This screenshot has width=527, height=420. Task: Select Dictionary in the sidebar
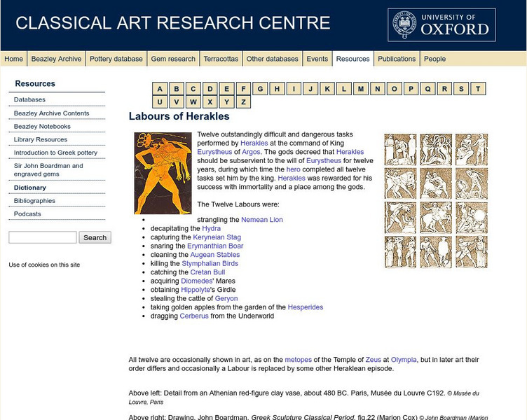[30, 188]
